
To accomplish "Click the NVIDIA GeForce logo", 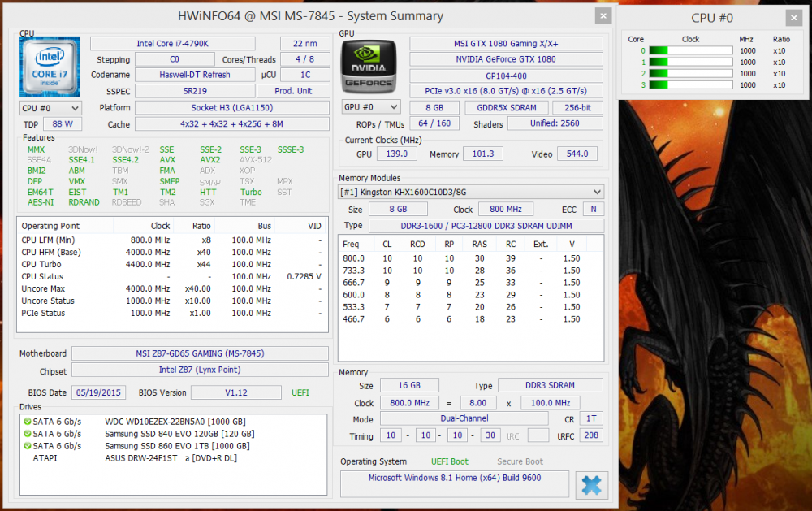I will [x=369, y=67].
